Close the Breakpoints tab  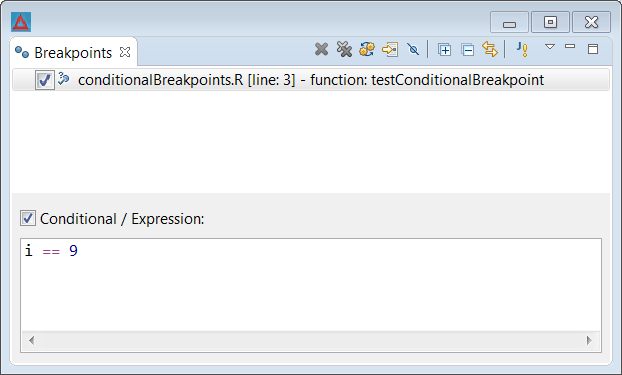125,52
